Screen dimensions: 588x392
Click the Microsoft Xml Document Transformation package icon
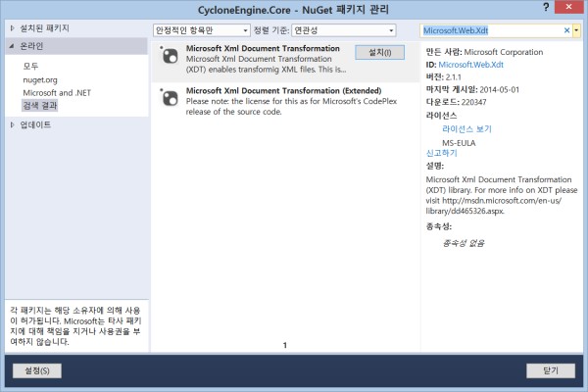point(170,56)
